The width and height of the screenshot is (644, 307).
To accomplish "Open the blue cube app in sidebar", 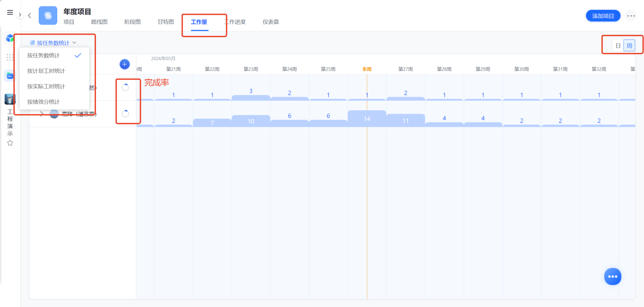I will point(10,38).
